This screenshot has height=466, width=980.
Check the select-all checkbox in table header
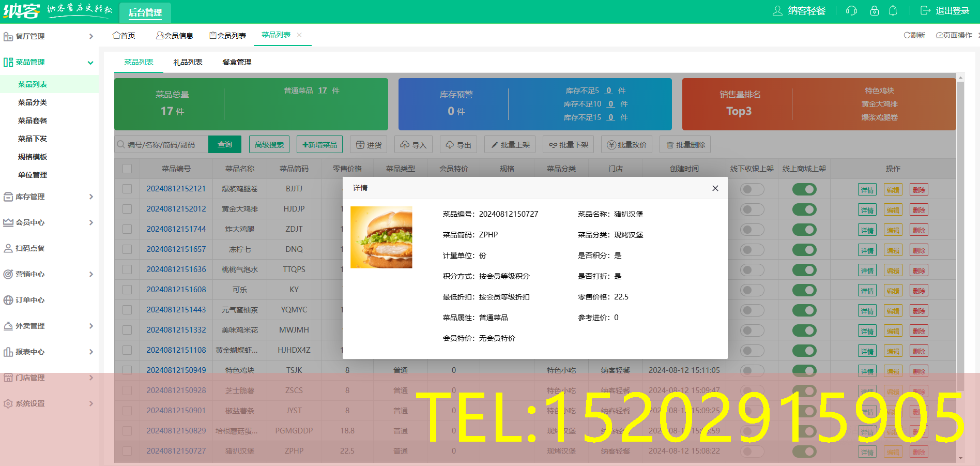[127, 168]
